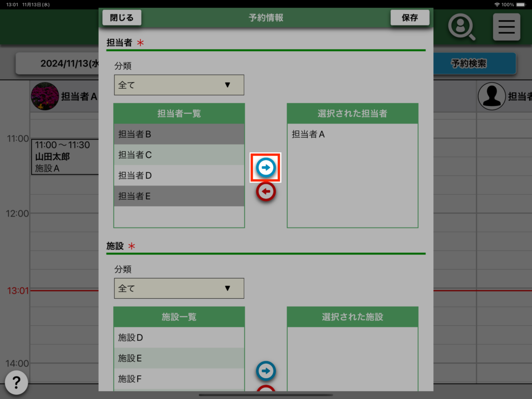Tap the silhouette profile avatar on right

point(491,96)
